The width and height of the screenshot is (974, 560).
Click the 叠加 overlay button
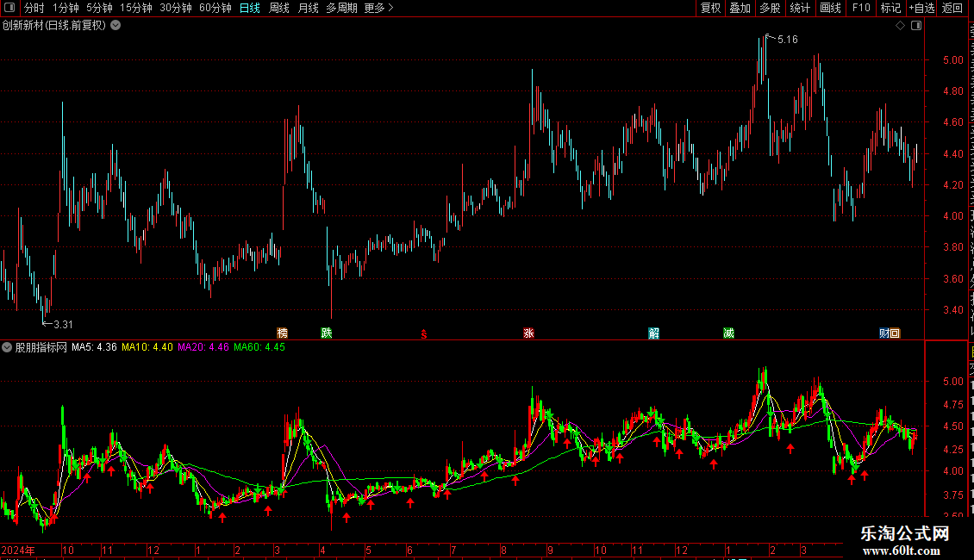point(740,8)
